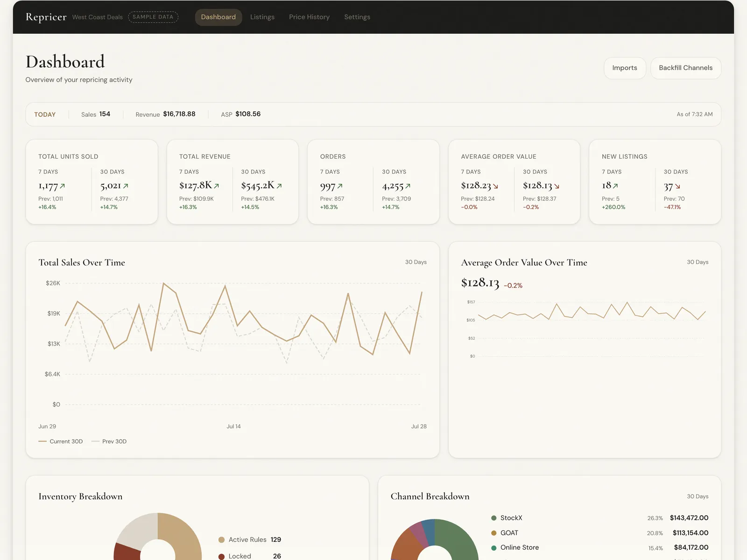The height and width of the screenshot is (560, 747).
Task: Click the NEW LISTINGS card title
Action: [x=625, y=157]
